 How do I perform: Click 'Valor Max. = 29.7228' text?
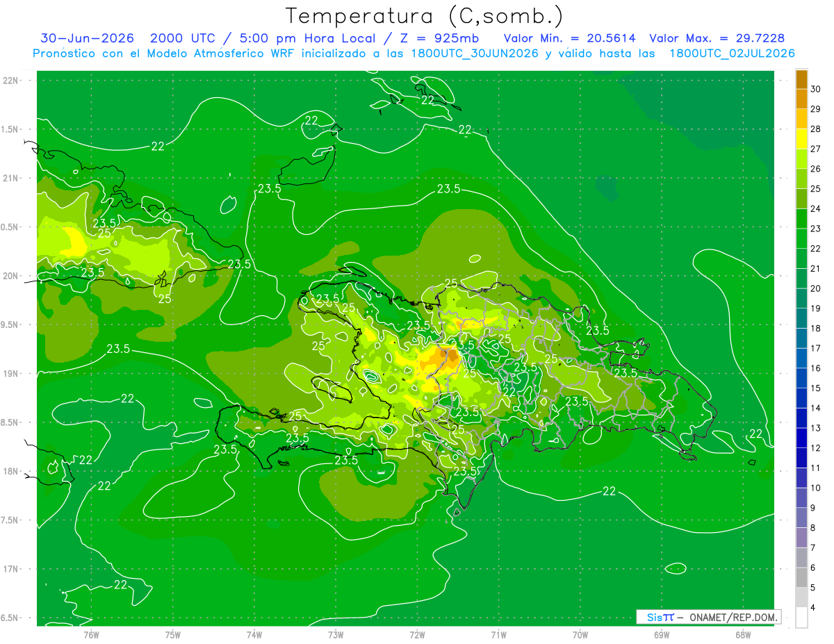pos(717,38)
